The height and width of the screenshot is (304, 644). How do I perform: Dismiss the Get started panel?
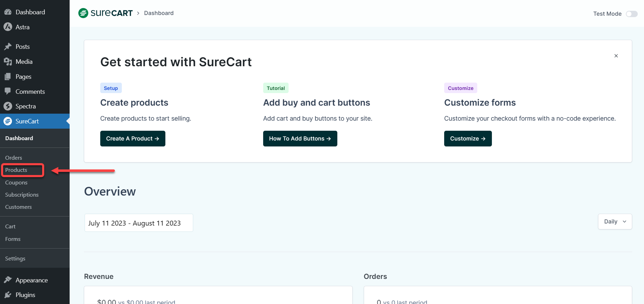[x=616, y=56]
